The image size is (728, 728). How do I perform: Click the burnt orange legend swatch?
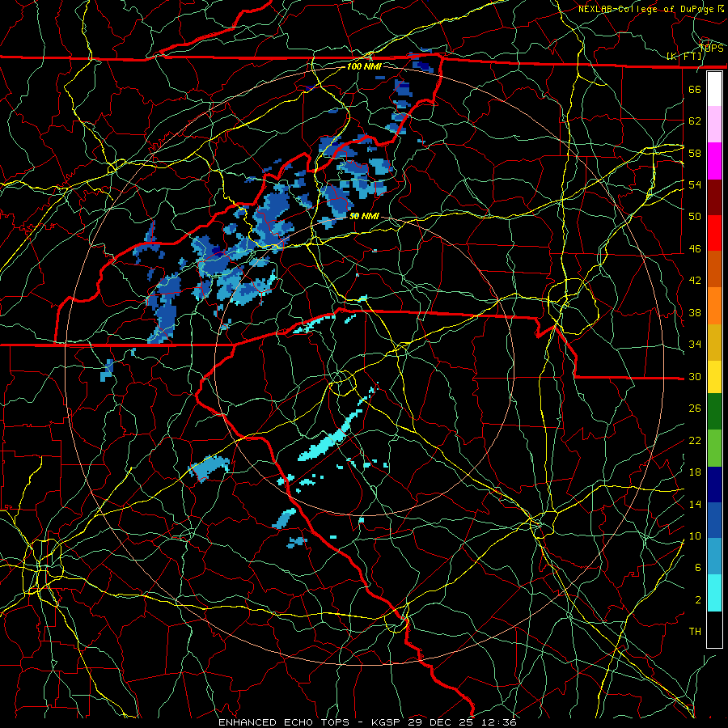coord(714,269)
